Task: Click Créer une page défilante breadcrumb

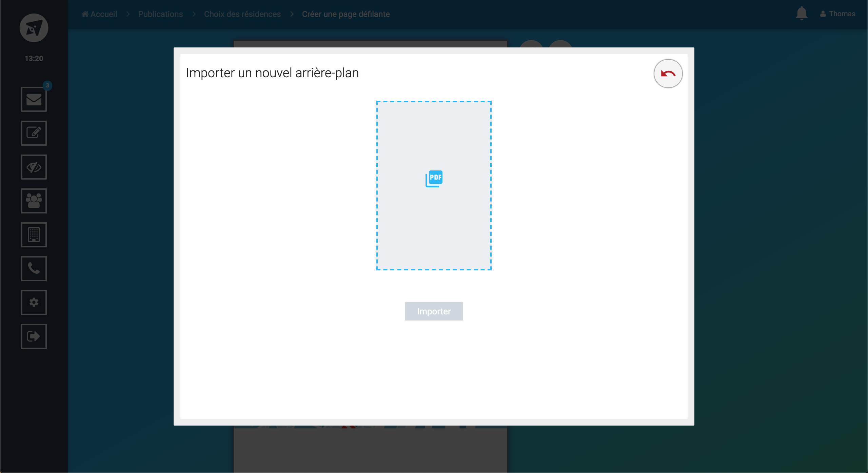Action: [346, 14]
